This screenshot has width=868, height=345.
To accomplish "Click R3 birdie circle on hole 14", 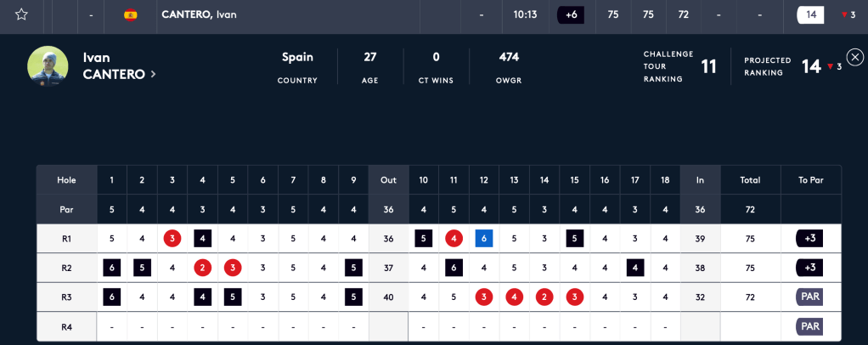I will pyautogui.click(x=544, y=297).
